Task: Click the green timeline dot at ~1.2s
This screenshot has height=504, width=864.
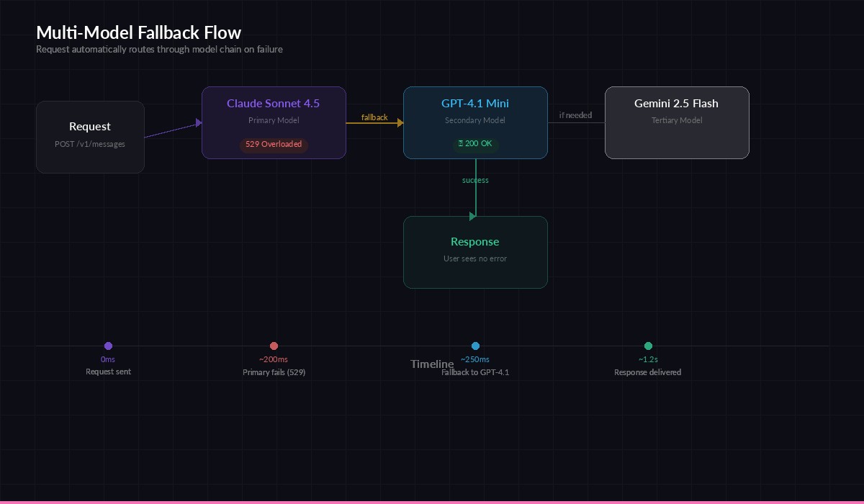Action: click(x=648, y=346)
